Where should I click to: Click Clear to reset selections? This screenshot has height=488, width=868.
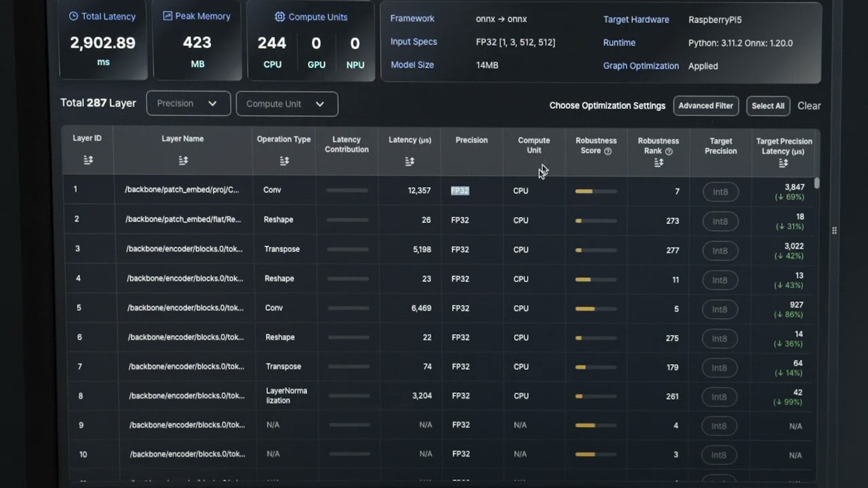(x=808, y=106)
